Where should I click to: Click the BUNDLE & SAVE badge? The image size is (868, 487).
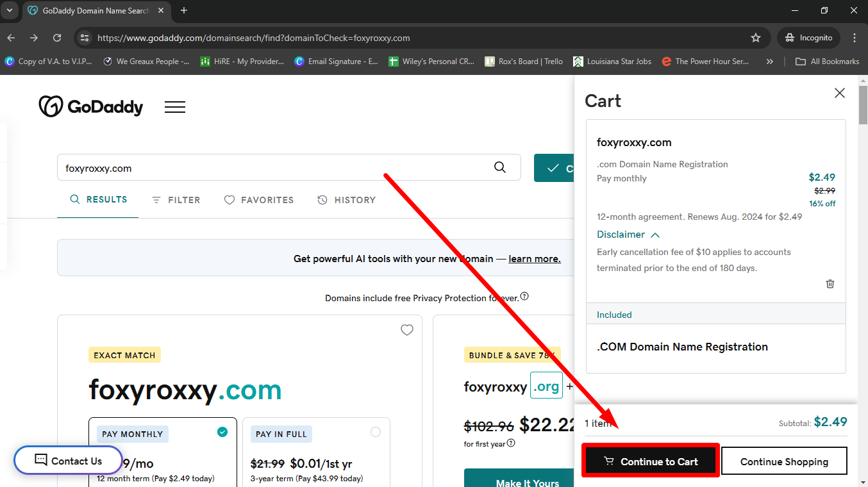(x=512, y=355)
